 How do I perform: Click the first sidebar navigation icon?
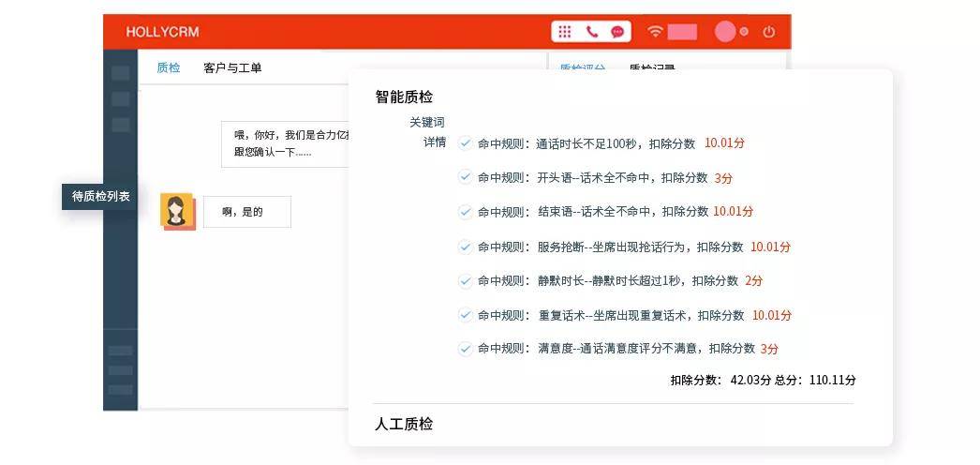coord(121,73)
